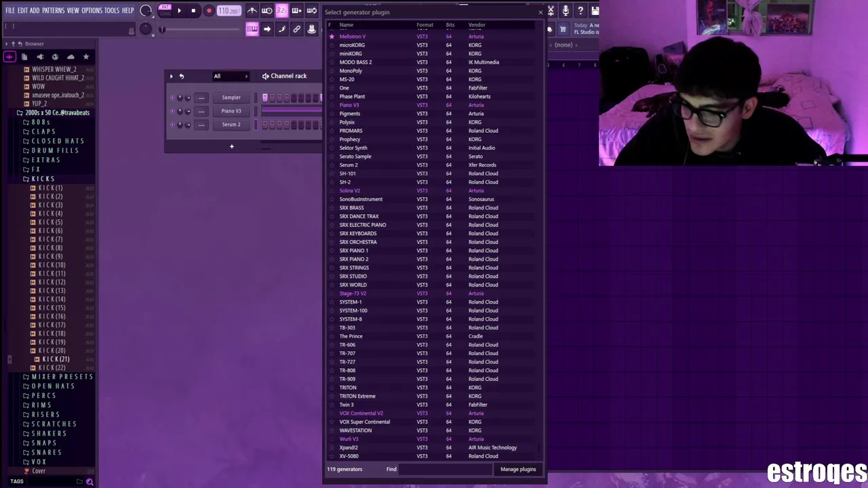Click the link/multilink controllers icon
This screenshot has width=868, height=488.
coord(296,29)
